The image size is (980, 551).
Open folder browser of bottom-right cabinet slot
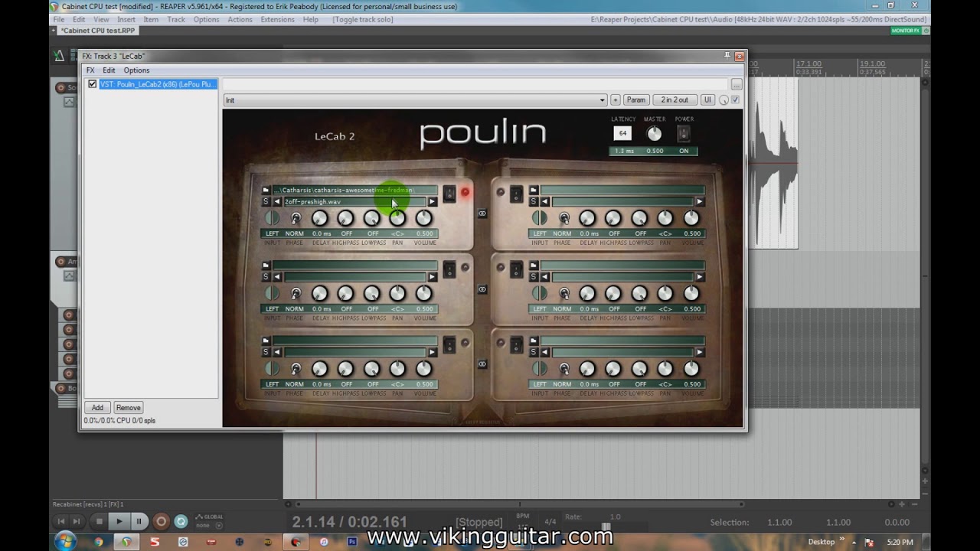tap(534, 341)
